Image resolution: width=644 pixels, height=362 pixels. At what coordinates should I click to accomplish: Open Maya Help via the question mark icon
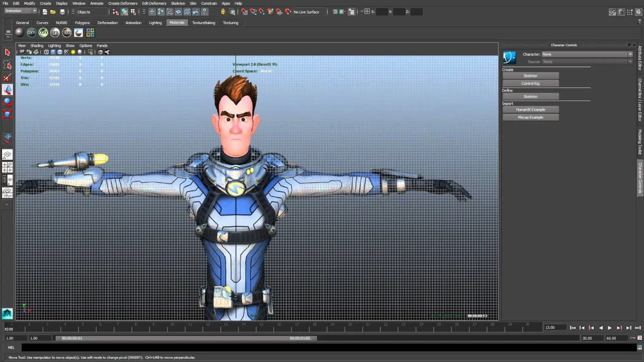(x=205, y=12)
